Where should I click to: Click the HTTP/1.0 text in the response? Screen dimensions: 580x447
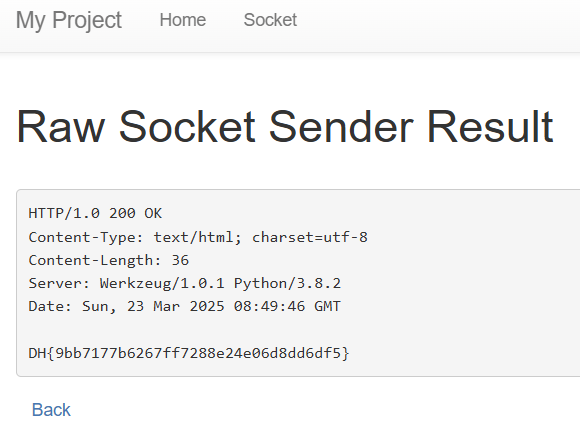tap(64, 214)
